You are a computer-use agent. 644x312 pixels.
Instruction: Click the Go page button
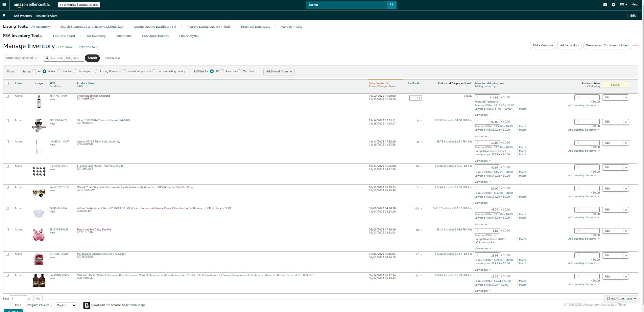(x=38, y=298)
